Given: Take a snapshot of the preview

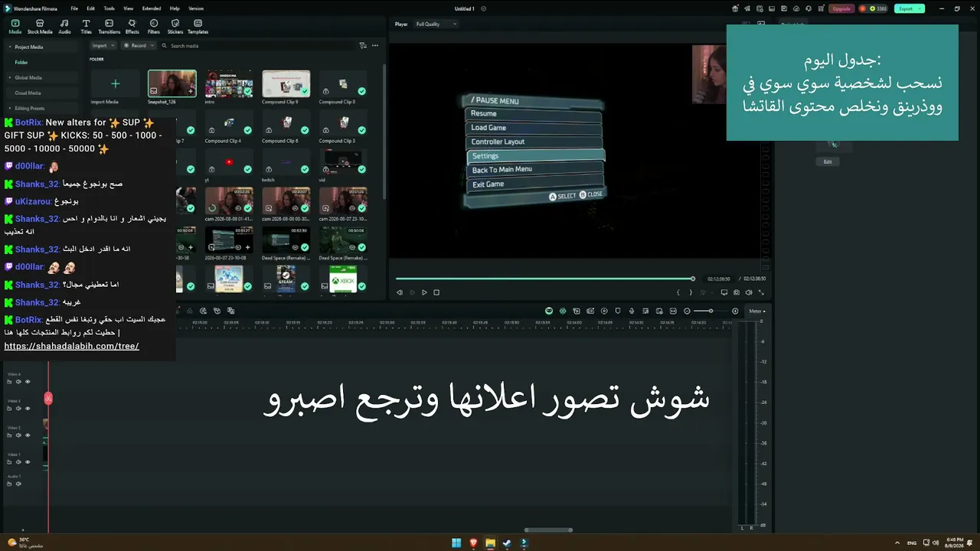Looking at the screenshot, I should click(x=736, y=292).
